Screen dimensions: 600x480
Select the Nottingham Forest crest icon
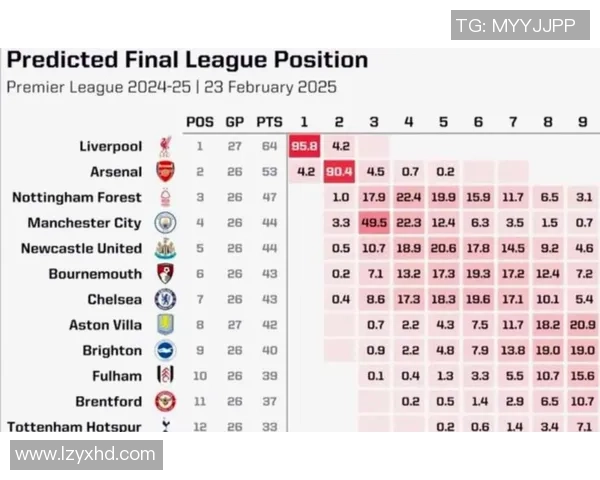[x=165, y=198]
